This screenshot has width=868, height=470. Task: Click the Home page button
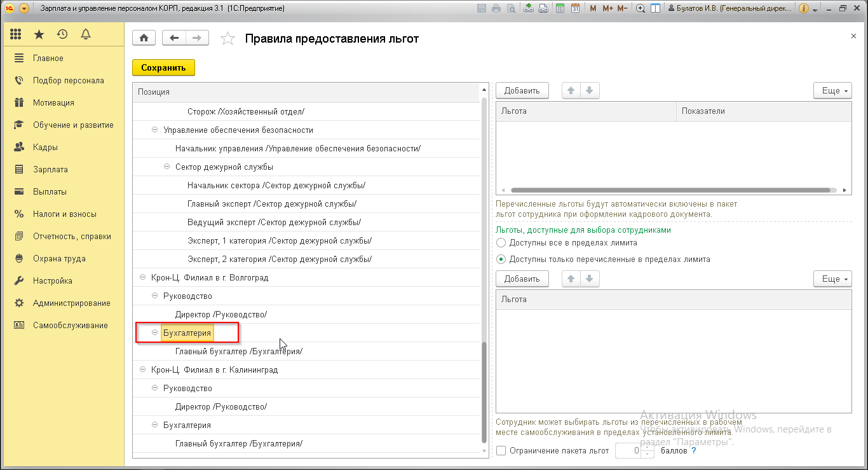point(144,38)
